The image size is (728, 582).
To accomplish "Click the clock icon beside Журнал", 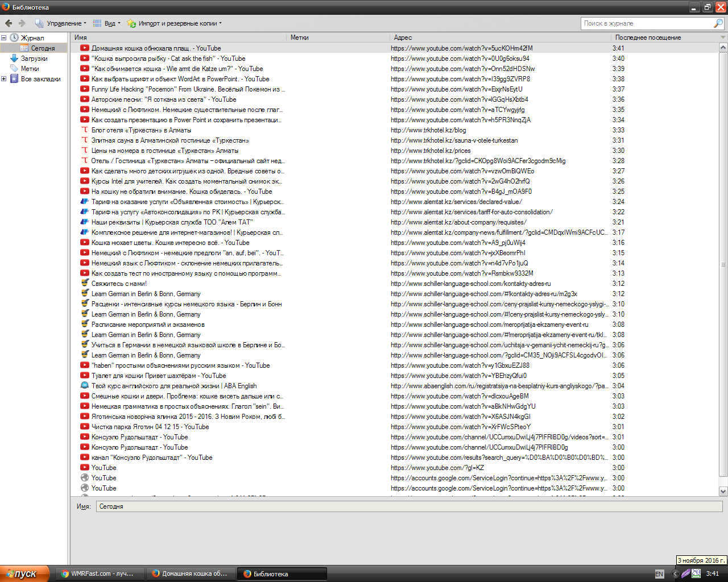I will 14,38.
